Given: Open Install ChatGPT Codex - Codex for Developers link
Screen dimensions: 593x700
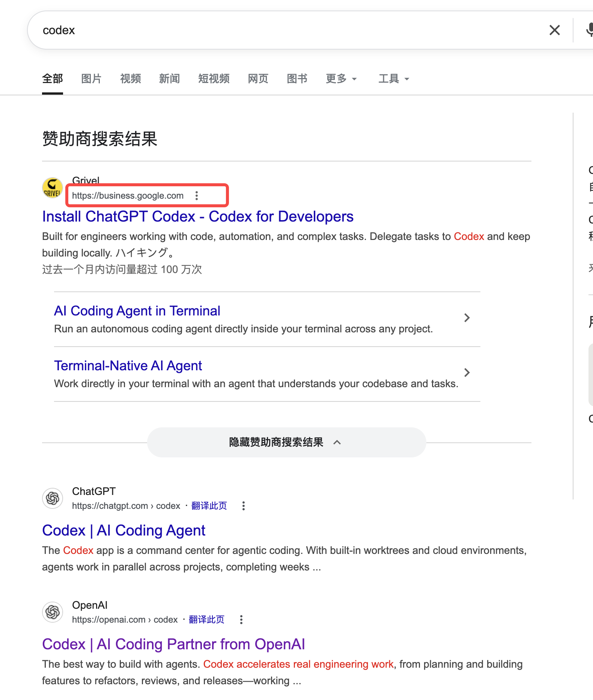Looking at the screenshot, I should tap(198, 217).
